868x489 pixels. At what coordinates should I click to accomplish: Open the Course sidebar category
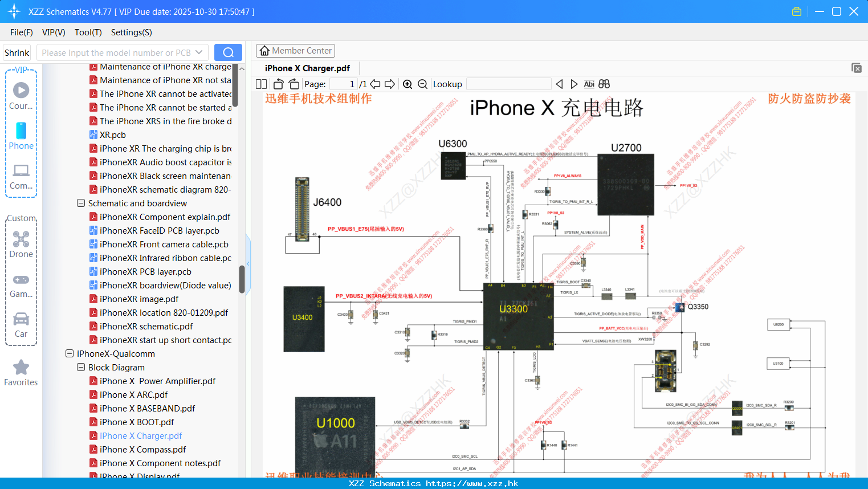coord(21,96)
